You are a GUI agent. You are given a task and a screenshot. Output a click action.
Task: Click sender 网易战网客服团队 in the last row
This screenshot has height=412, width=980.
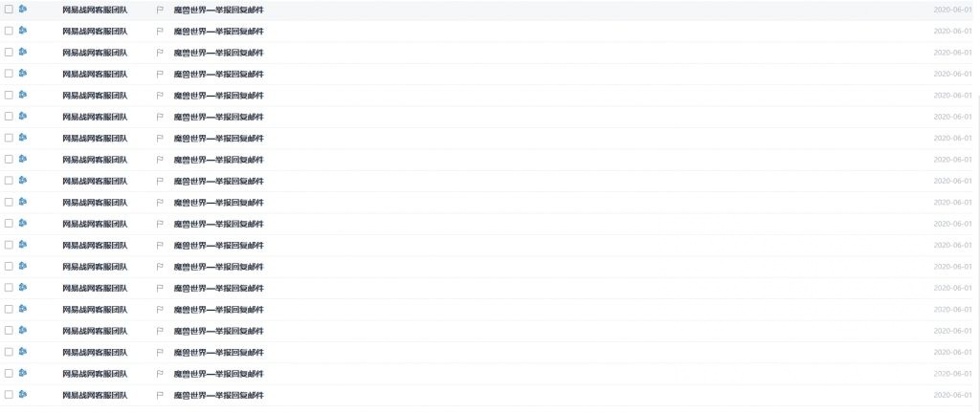95,395
